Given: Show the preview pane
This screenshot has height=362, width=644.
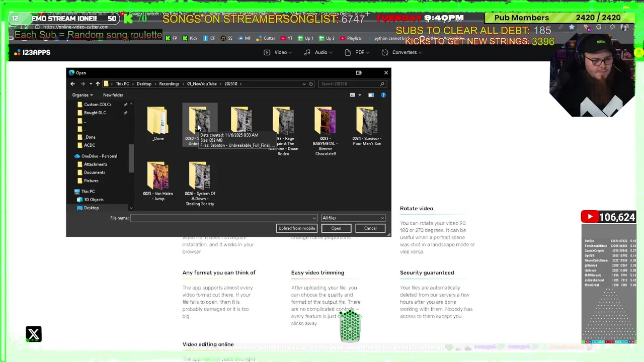Looking at the screenshot, I should (x=371, y=95).
